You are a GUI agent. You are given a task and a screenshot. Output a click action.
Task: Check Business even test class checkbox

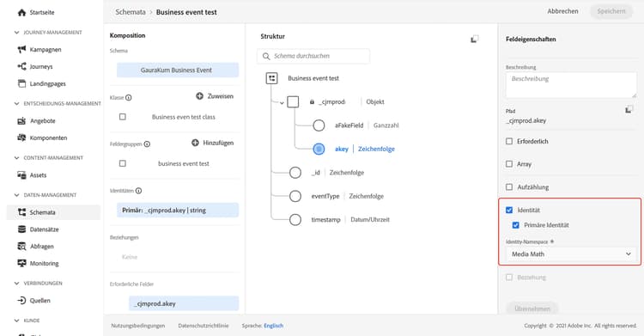click(123, 117)
